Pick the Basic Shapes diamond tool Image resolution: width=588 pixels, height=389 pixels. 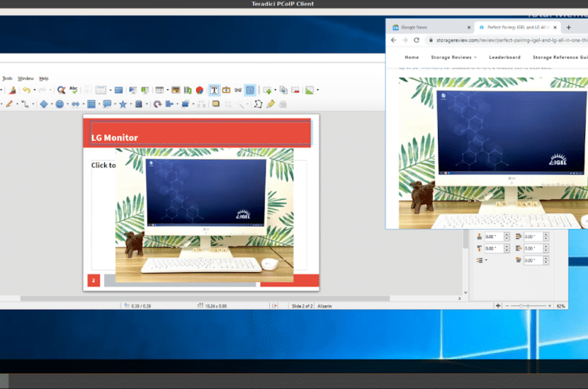pyautogui.click(x=44, y=104)
